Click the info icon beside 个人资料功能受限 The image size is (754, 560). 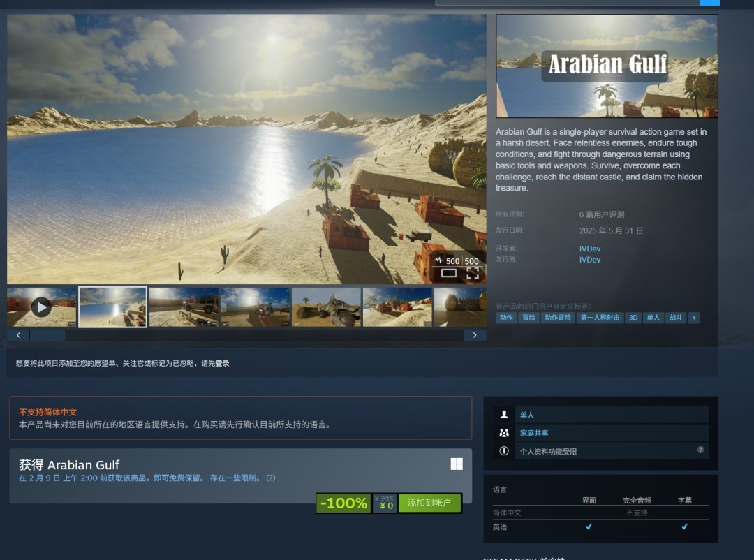(505, 450)
